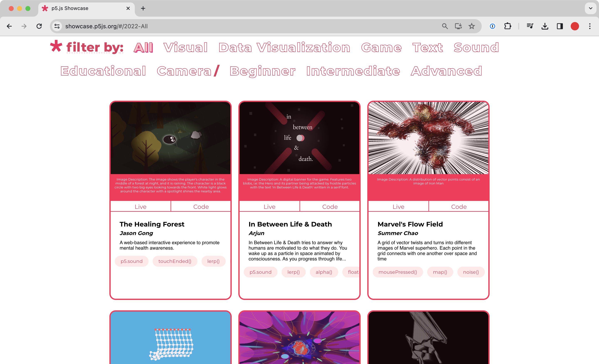599x364 pixels.
Task: Open the media controls playlist icon
Action: pos(530,26)
